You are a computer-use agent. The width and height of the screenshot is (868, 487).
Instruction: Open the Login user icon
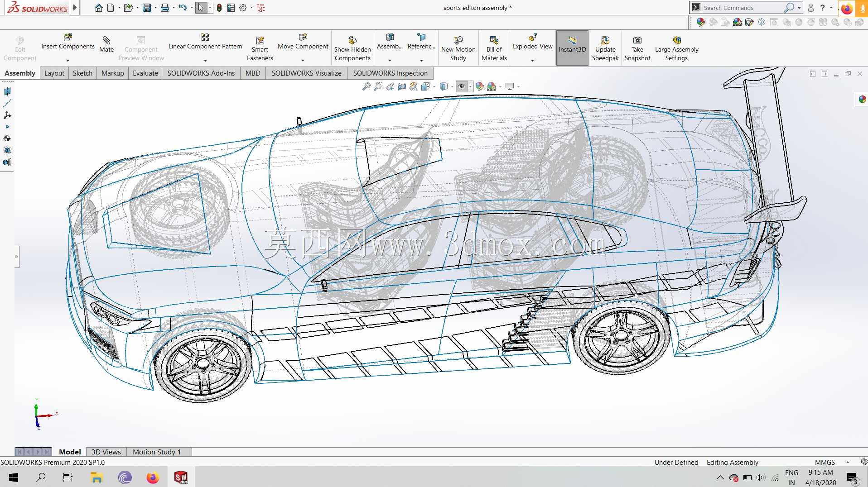coord(811,8)
